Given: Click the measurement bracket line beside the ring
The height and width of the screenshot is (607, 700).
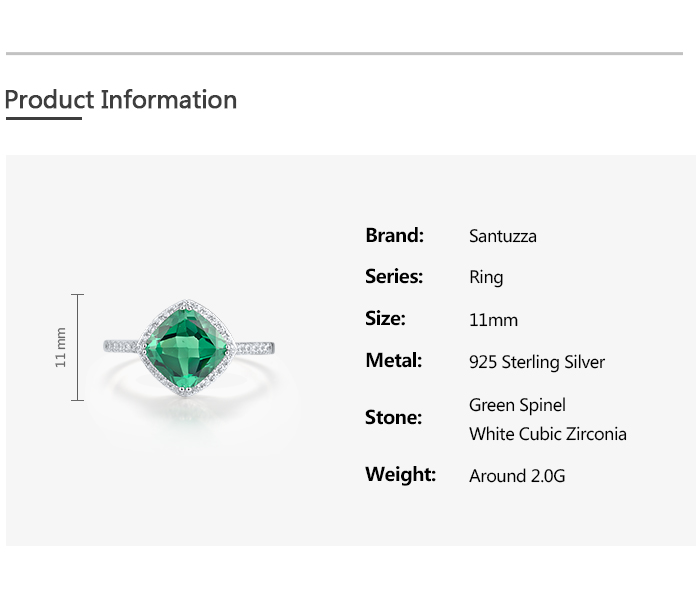Looking at the screenshot, I should coord(78,347).
